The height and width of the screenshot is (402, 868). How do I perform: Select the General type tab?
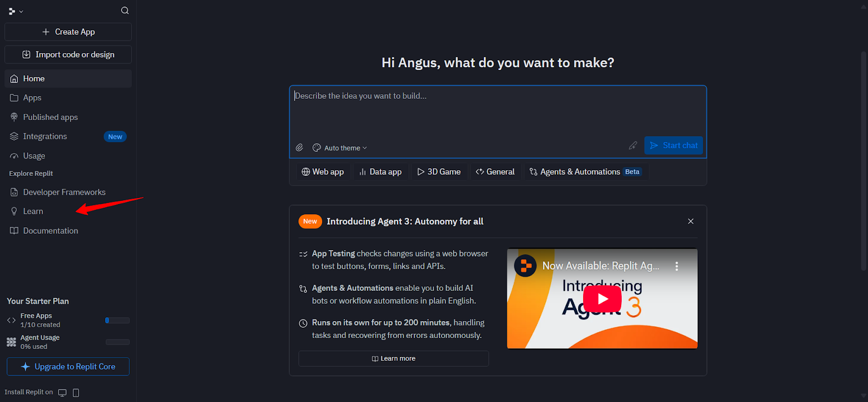(495, 172)
